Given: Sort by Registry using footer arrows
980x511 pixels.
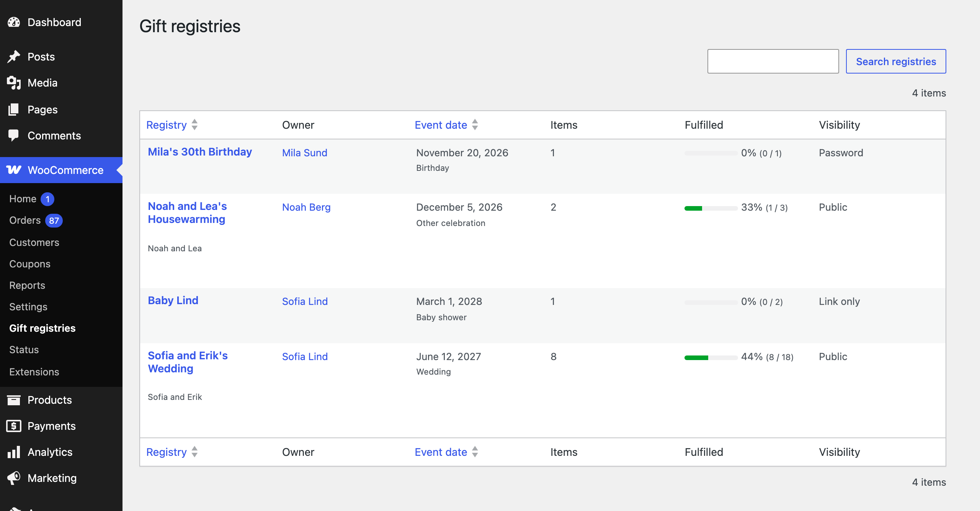Looking at the screenshot, I should [194, 452].
